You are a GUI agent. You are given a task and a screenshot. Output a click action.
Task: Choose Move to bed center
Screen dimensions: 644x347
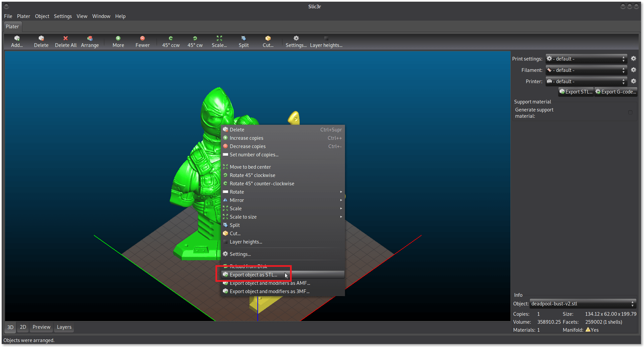click(250, 167)
